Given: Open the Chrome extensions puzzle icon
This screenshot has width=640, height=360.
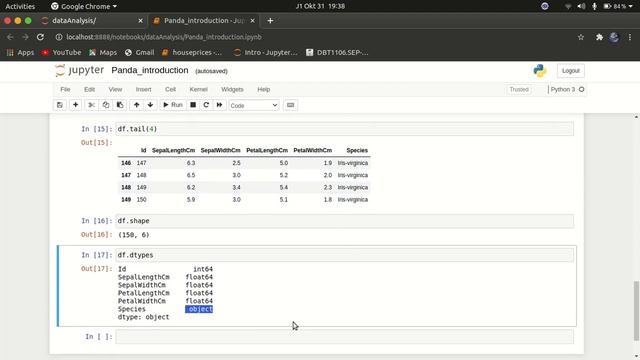Looking at the screenshot, I should coord(599,37).
